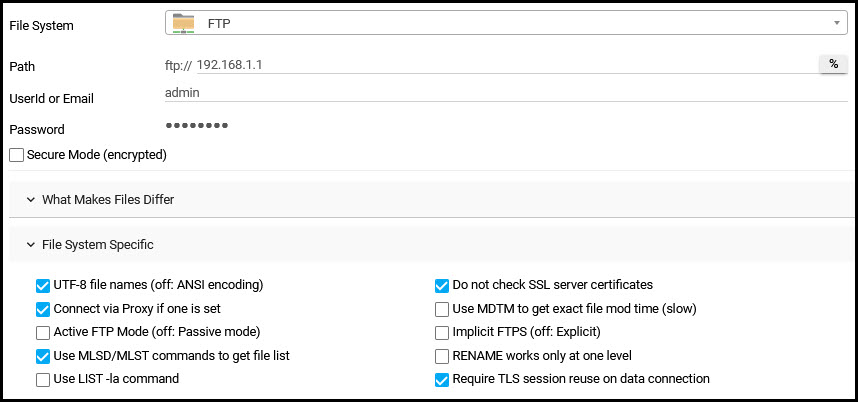Enable Use MDTM for exact file mod time

pyautogui.click(x=442, y=309)
